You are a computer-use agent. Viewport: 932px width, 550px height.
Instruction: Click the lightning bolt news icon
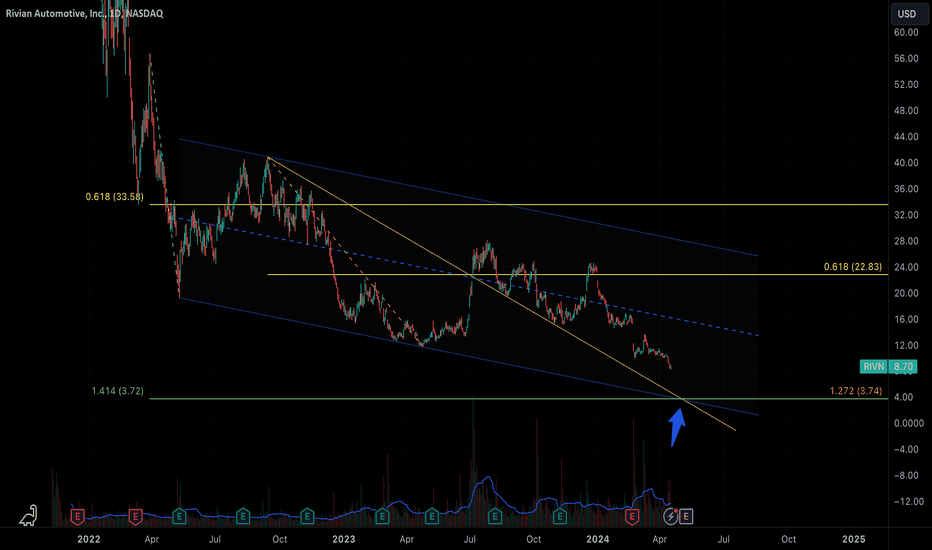[671, 516]
